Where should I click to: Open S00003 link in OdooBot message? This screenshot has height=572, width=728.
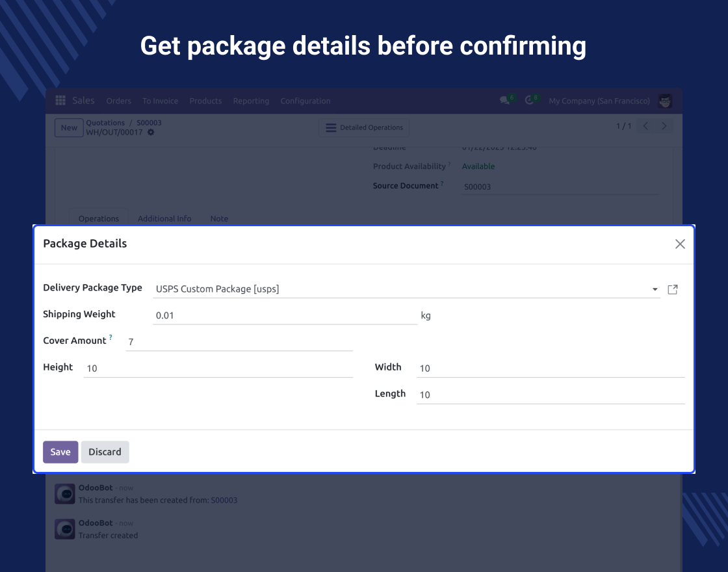click(224, 500)
